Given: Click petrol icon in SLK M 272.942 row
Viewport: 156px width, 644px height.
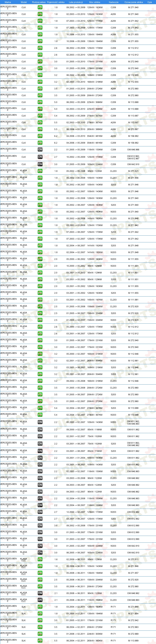Looking at the screenshot, I should tap(40, 620).
